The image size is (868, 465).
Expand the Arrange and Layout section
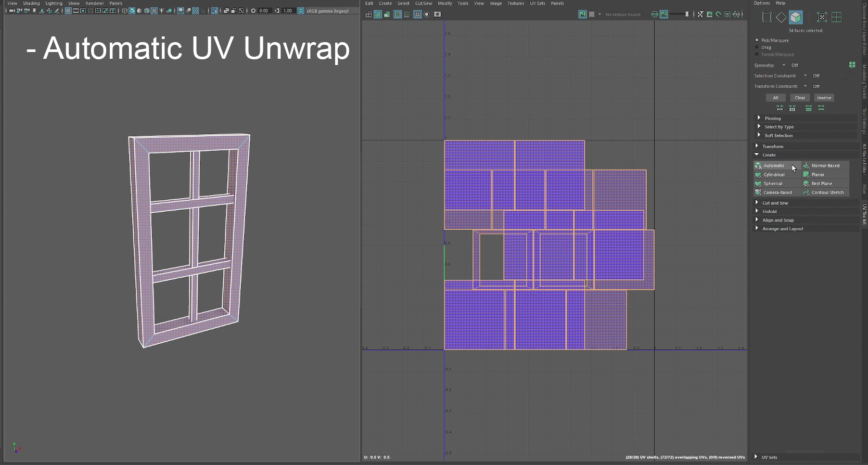806,229
